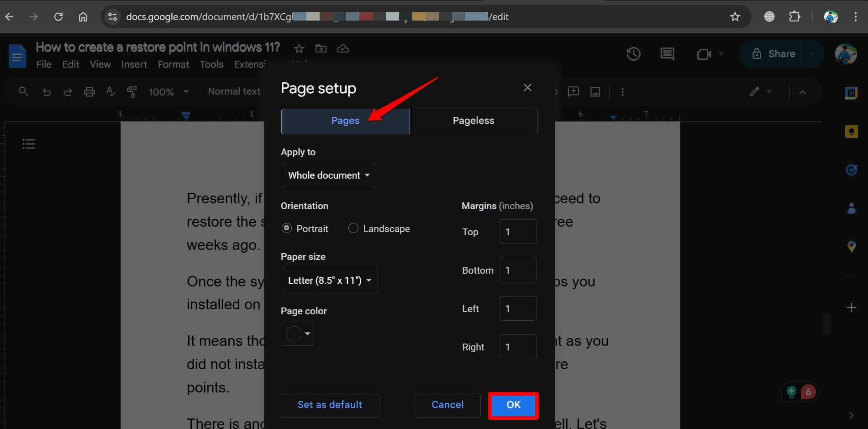The image size is (868, 429).
Task: Open Google Docs home icon
Action: click(x=17, y=56)
